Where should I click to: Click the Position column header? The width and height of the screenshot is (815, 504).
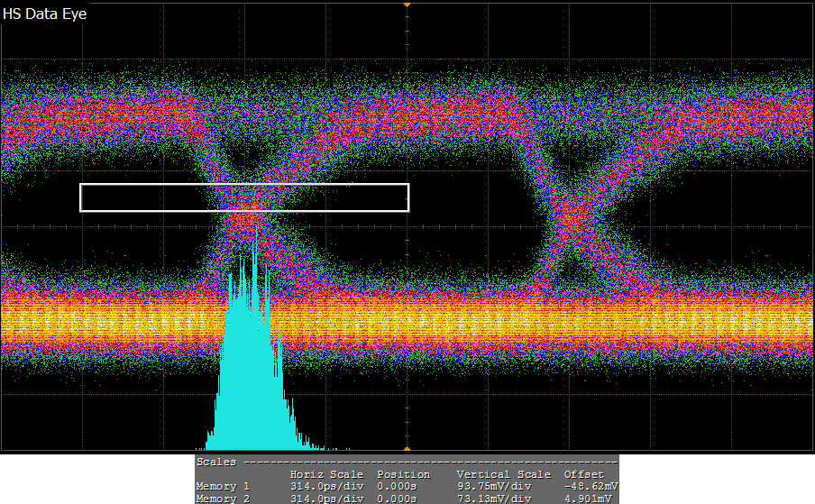(x=403, y=474)
